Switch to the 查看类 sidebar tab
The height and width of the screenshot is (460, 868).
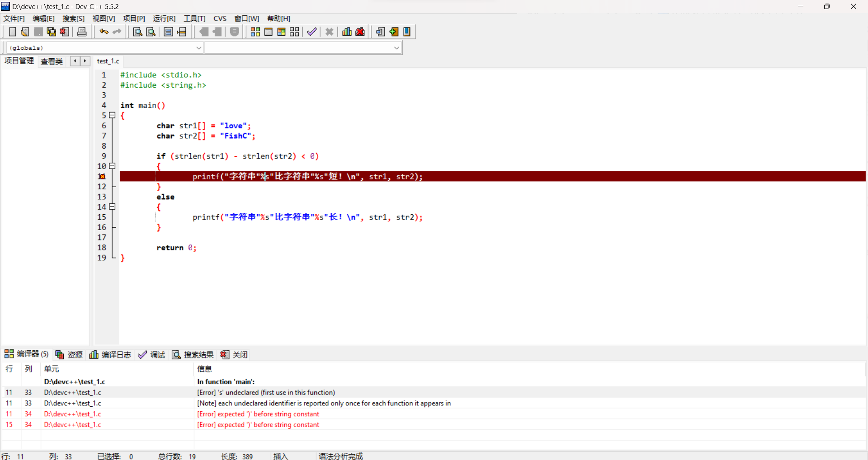pyautogui.click(x=52, y=61)
